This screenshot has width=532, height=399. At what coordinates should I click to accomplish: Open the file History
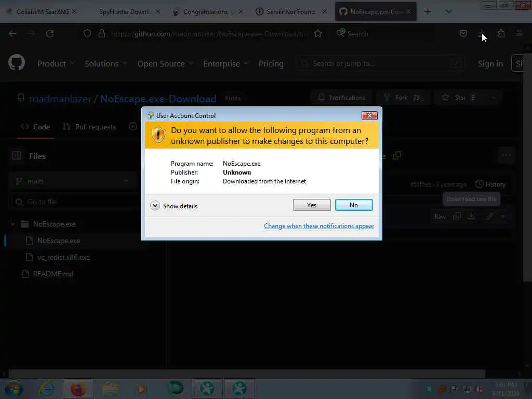[490, 184]
